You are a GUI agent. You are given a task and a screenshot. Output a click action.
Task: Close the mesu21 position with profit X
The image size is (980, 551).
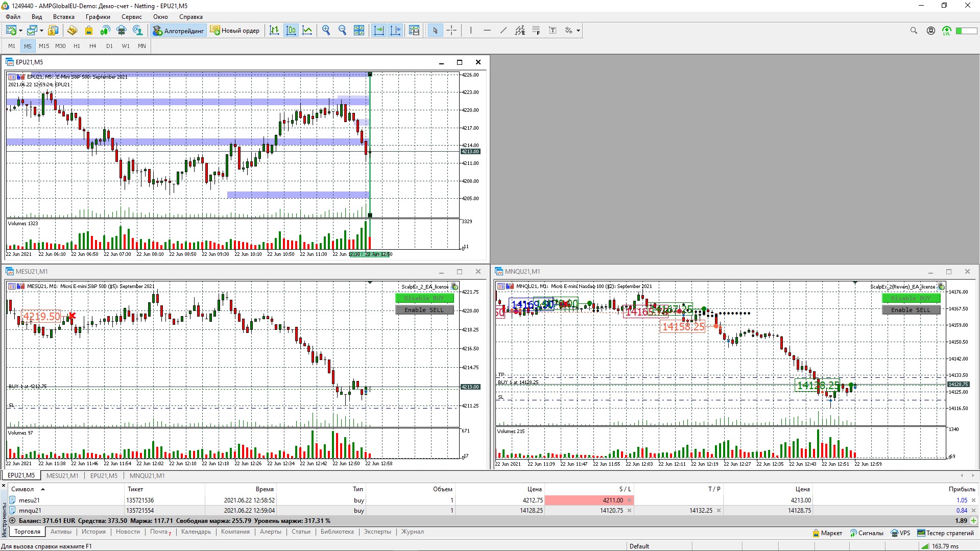[x=973, y=500]
